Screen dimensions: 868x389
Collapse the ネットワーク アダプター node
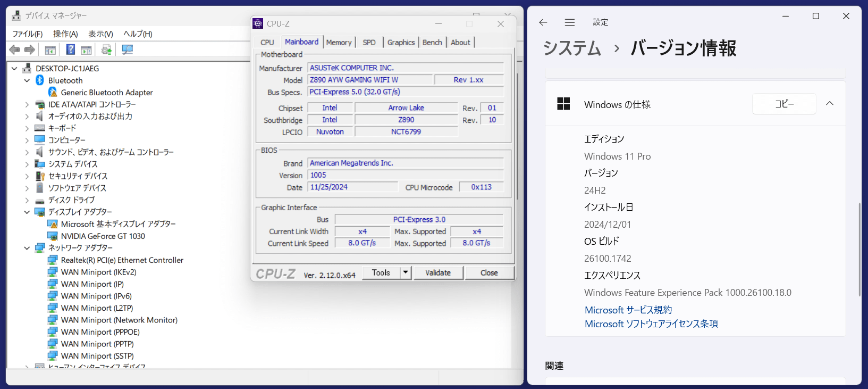point(27,248)
